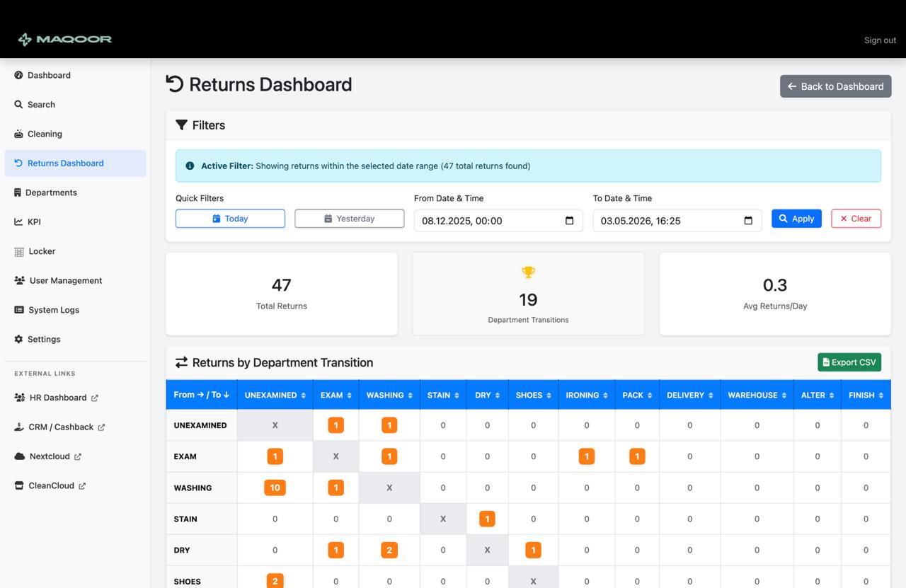The width and height of the screenshot is (906, 588).
Task: Click the rotate icon next to Returns Dashboard title
Action: [x=174, y=84]
